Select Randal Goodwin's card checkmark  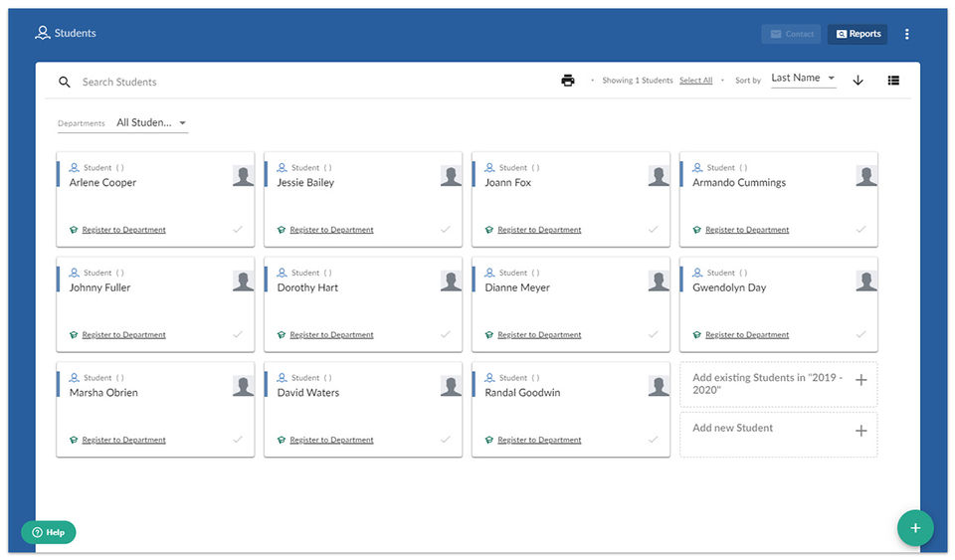point(653,440)
